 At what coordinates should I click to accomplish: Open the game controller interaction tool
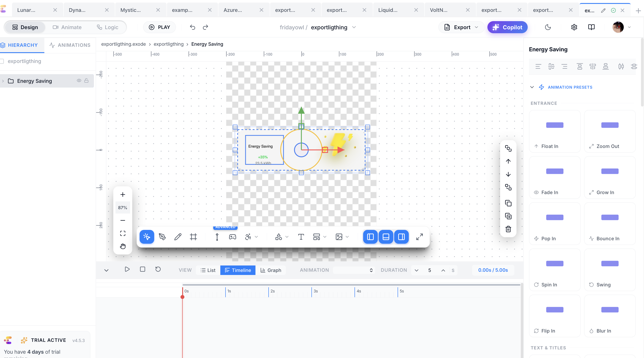click(232, 237)
